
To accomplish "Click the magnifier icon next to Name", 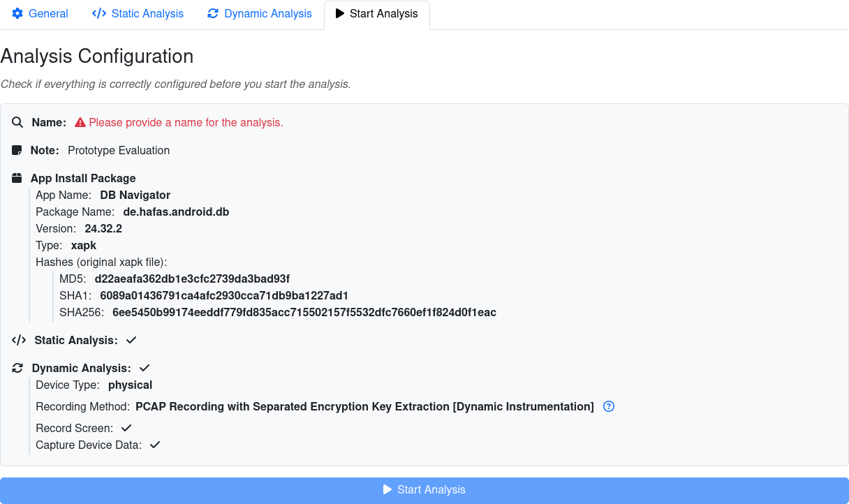I will tap(18, 123).
